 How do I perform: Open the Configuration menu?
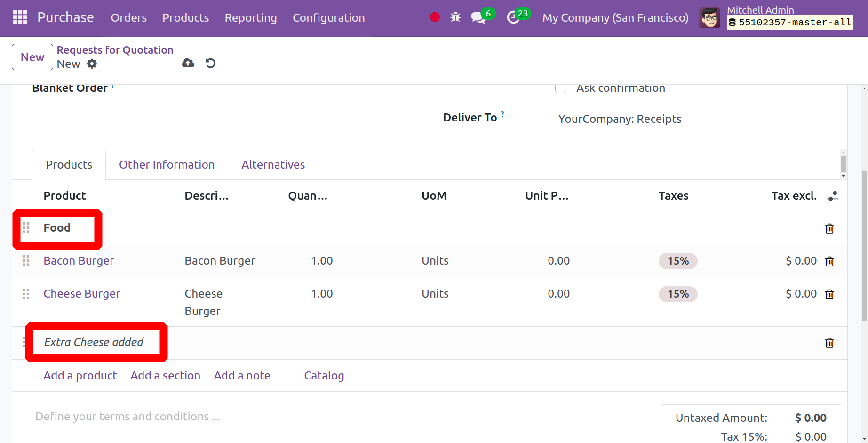tap(329, 18)
